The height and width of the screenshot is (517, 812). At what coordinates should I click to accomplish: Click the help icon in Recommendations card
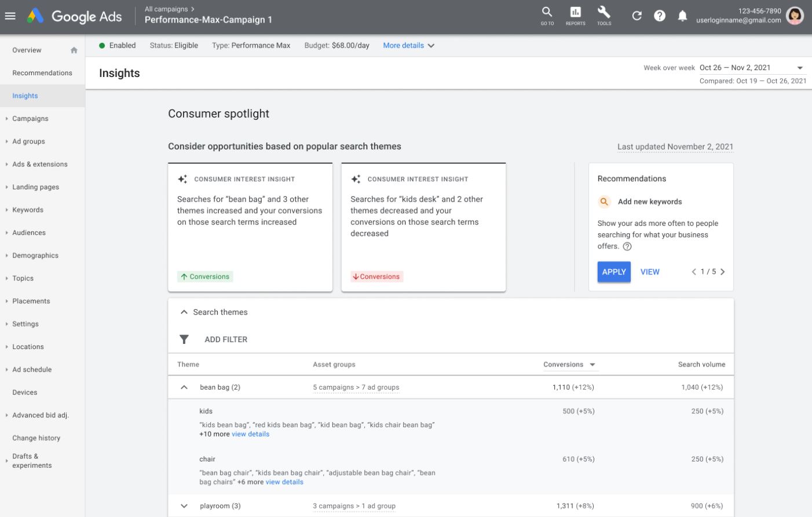click(627, 246)
